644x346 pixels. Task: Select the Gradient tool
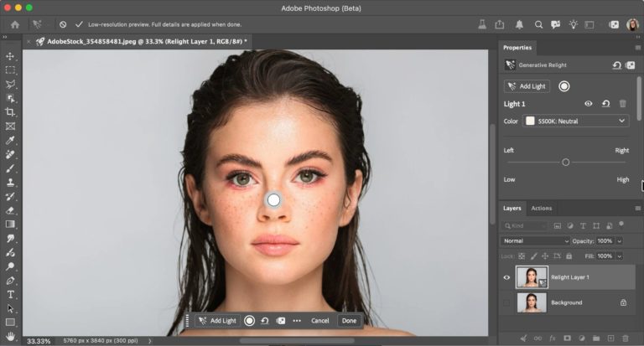(10, 224)
